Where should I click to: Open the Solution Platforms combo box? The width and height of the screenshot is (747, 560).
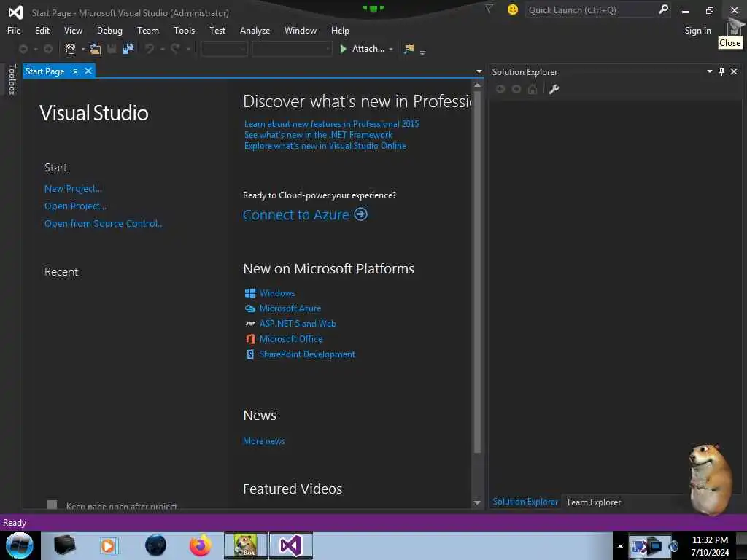292,49
